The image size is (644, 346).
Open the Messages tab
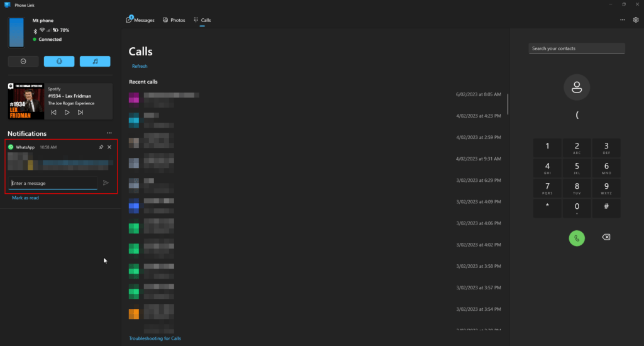140,20
